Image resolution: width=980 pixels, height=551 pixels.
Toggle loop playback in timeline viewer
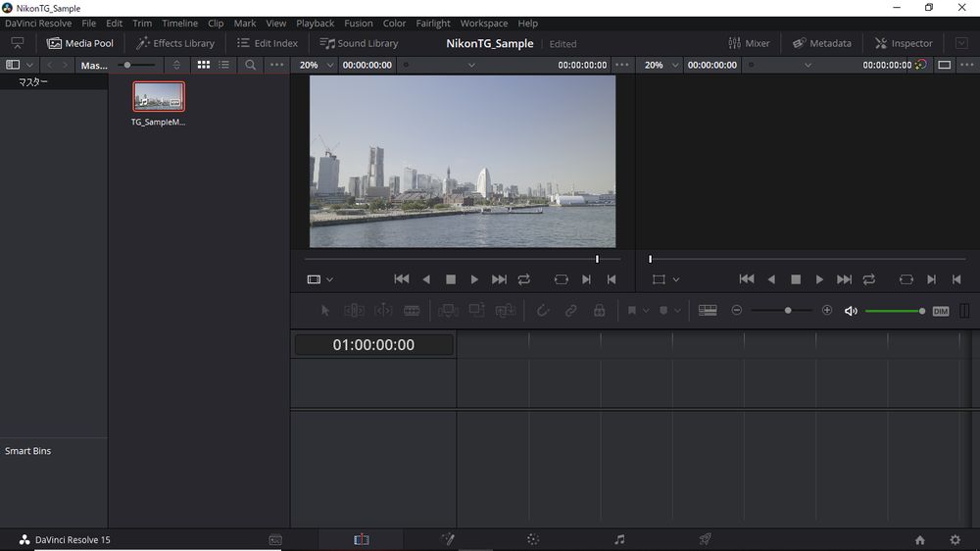[868, 279]
